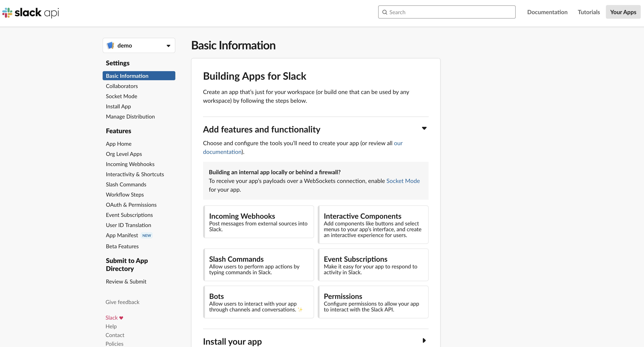The height and width of the screenshot is (347, 644).
Task: Type in the Search field
Action: (450, 12)
